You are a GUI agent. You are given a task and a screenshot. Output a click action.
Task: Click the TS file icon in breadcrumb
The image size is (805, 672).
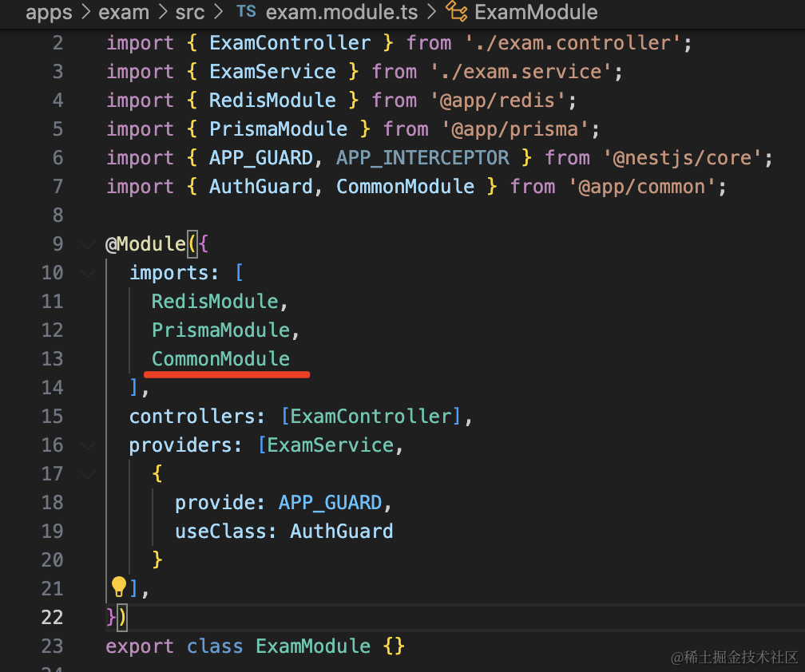247,12
